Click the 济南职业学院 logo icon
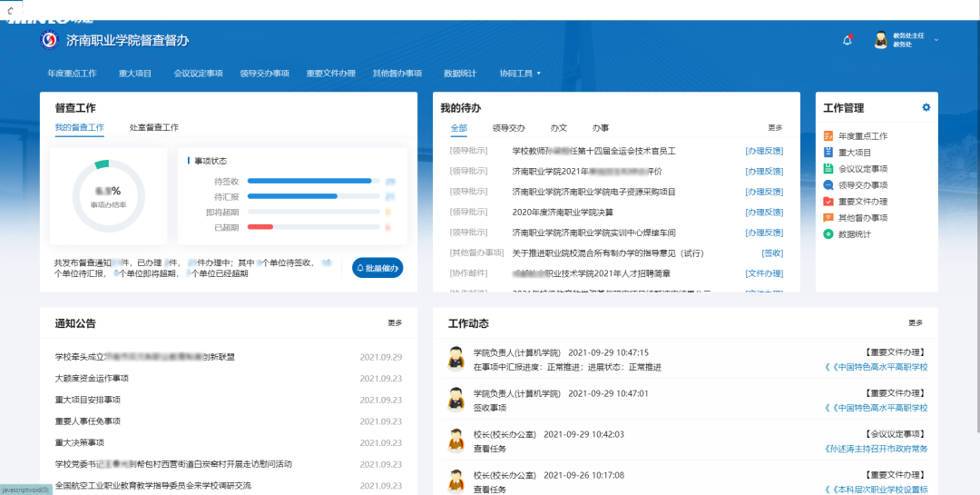This screenshot has height=495, width=980. tap(49, 40)
